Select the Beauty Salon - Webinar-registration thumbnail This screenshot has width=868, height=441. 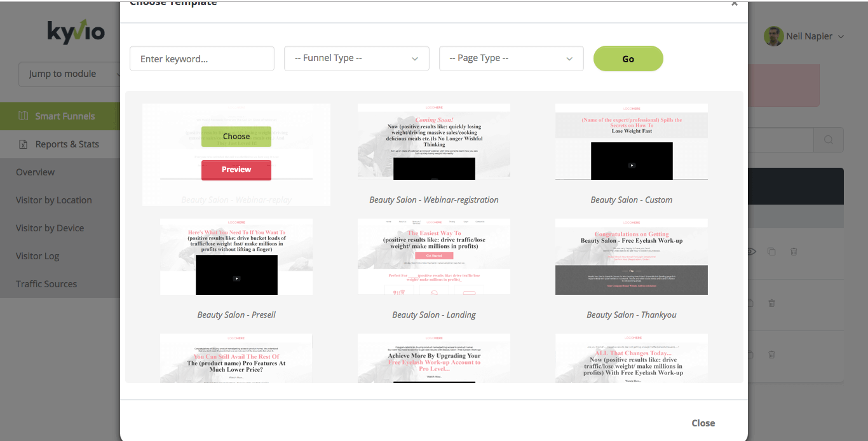click(x=434, y=141)
